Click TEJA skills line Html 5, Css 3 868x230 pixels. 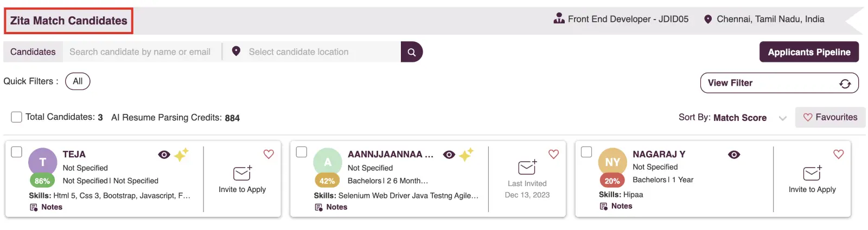pos(110,195)
